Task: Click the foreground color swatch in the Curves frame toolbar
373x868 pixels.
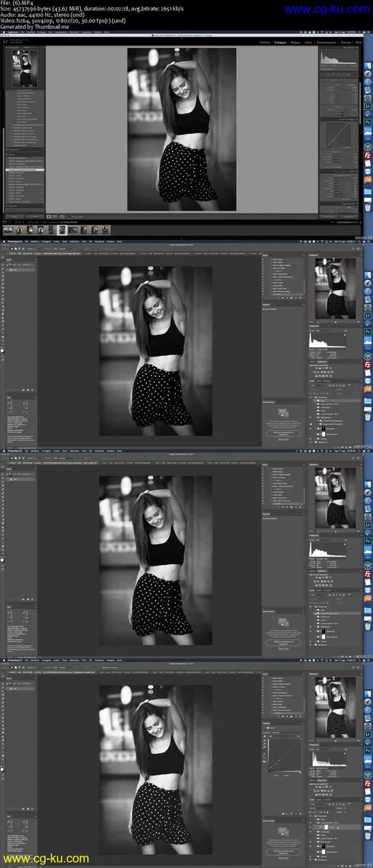Action: pos(2,770)
